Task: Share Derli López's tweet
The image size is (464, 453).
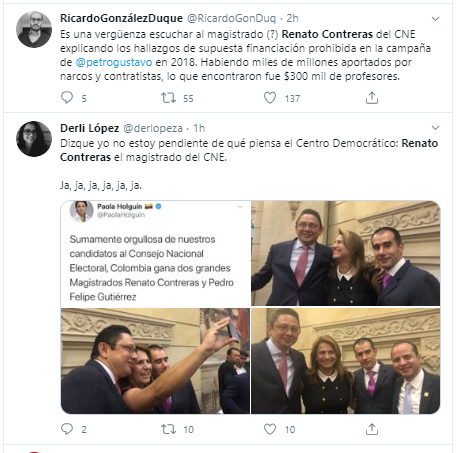Action: (x=372, y=429)
